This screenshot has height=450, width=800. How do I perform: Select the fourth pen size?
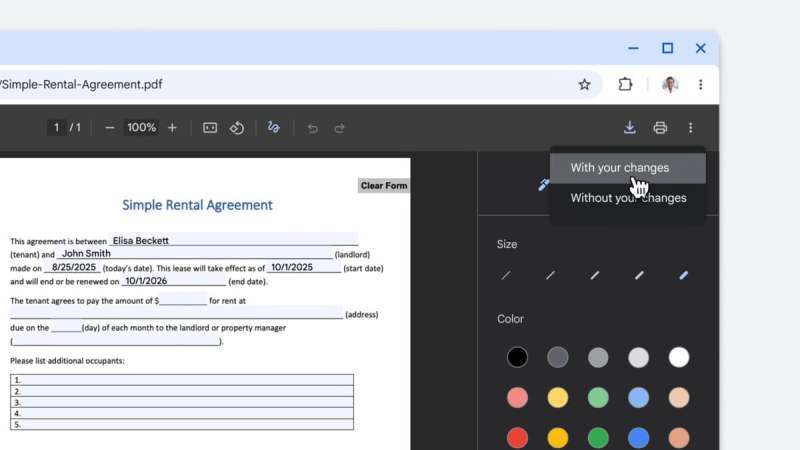click(x=639, y=276)
